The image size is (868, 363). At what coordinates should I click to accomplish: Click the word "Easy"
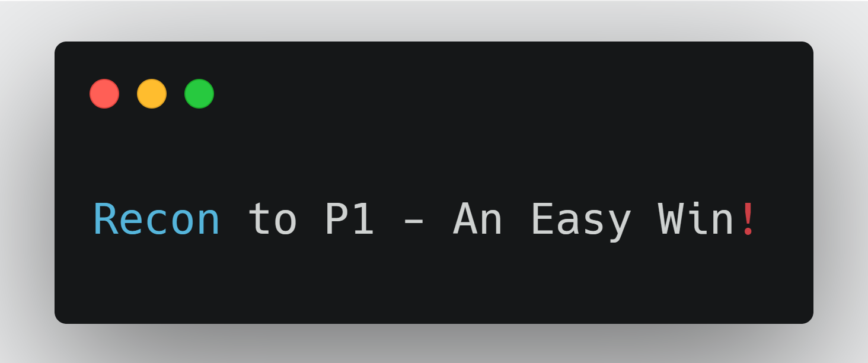tap(579, 220)
